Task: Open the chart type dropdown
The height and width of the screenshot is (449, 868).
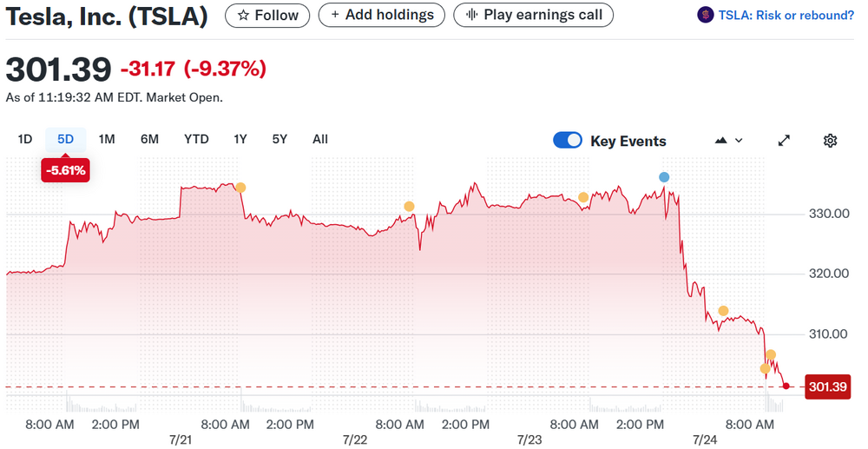Action: pos(728,141)
